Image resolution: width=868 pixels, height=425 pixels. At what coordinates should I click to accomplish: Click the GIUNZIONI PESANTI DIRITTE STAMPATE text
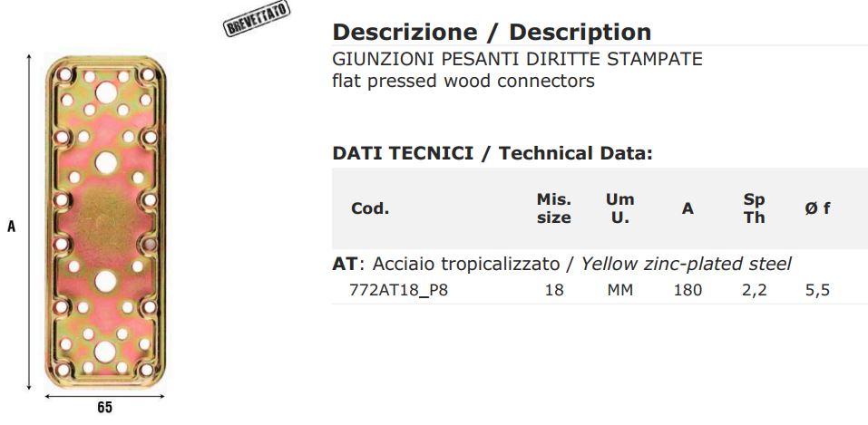click(518, 60)
